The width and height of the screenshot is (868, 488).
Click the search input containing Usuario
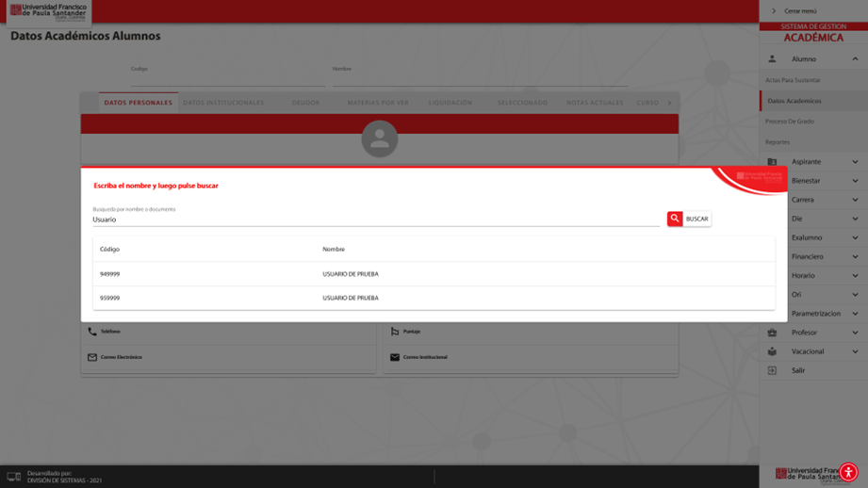(375, 220)
